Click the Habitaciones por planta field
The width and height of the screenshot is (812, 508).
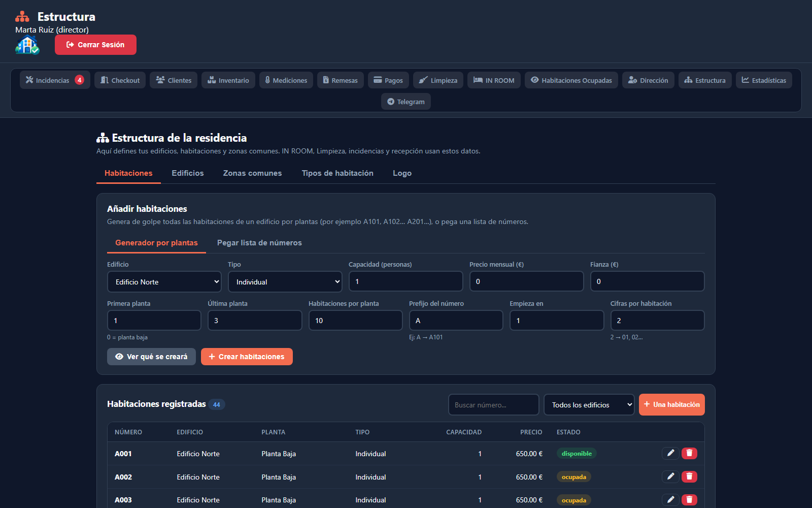coord(356,321)
